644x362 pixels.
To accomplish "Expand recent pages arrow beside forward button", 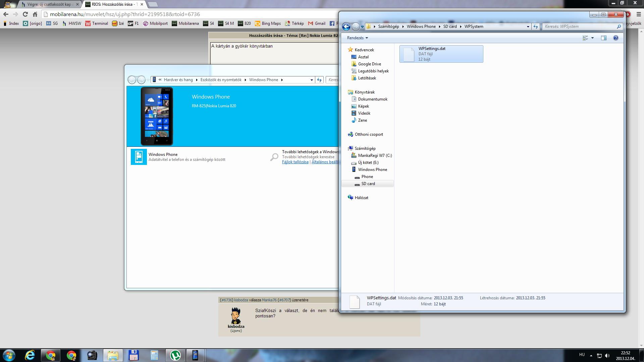I will point(362,26).
